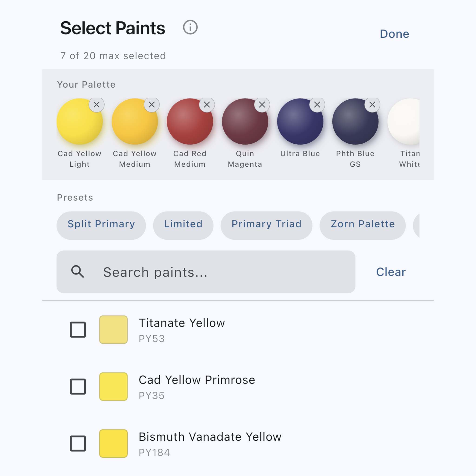
Task: Remove Cad Red Medium from palette
Action: point(206,105)
